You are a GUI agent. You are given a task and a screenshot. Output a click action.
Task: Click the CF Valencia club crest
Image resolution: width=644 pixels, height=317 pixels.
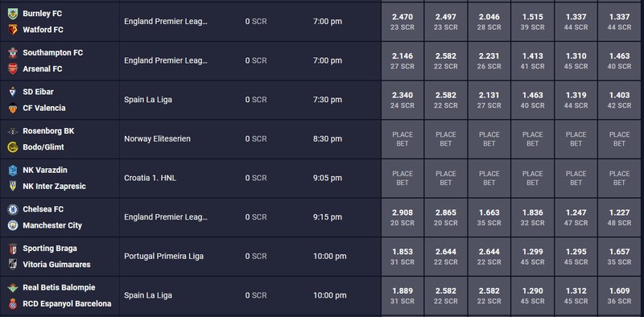coord(13,108)
